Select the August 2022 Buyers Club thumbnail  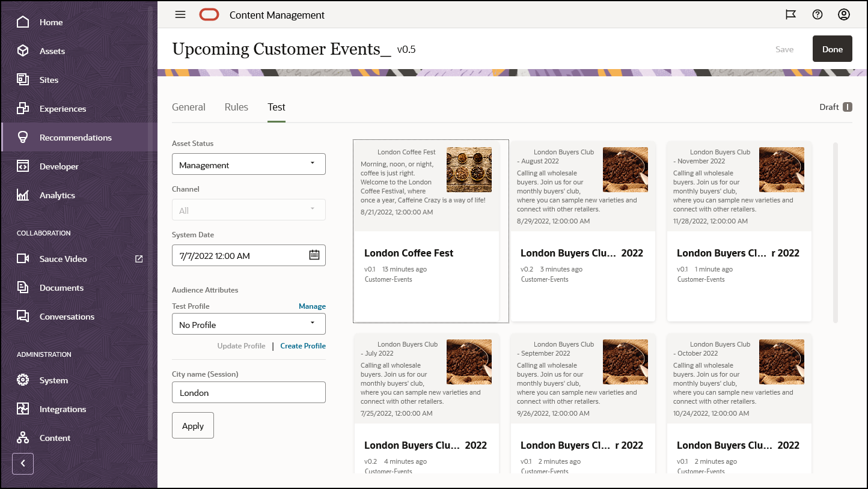point(626,170)
